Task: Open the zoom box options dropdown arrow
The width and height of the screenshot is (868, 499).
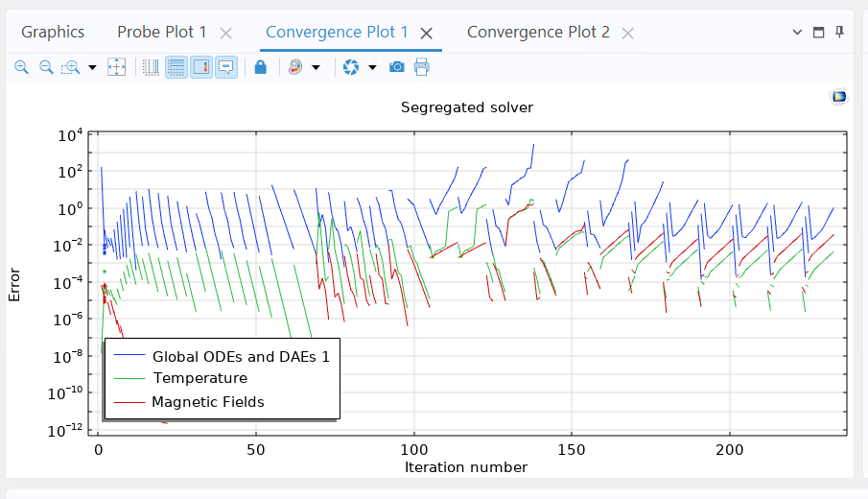Action: coord(92,67)
